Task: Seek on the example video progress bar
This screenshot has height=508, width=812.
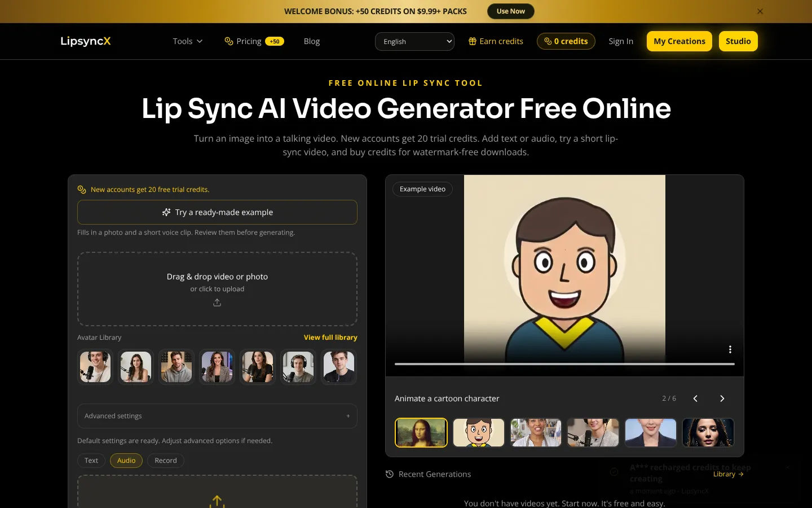Action: click(x=564, y=364)
